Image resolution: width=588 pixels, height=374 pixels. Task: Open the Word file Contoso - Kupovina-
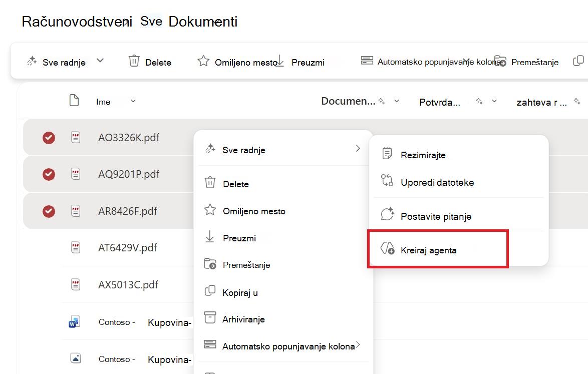click(x=145, y=322)
